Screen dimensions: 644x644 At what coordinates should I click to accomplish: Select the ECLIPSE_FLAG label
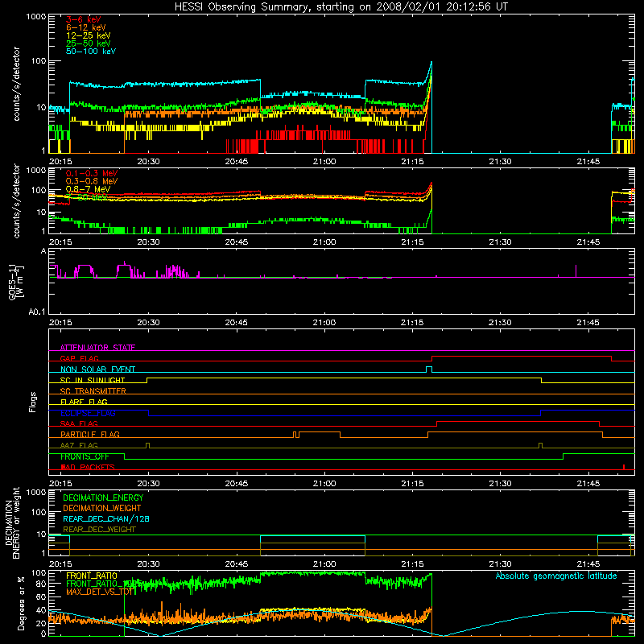[88, 413]
